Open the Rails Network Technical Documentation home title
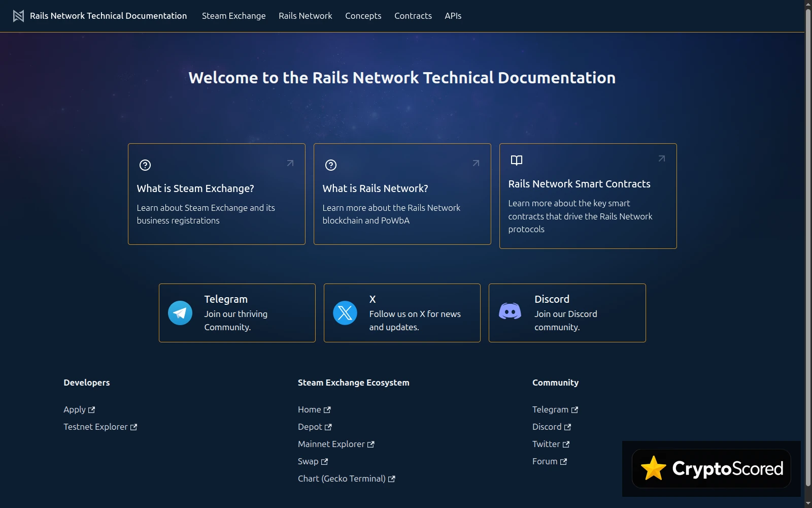This screenshot has width=812, height=508. coord(108,16)
